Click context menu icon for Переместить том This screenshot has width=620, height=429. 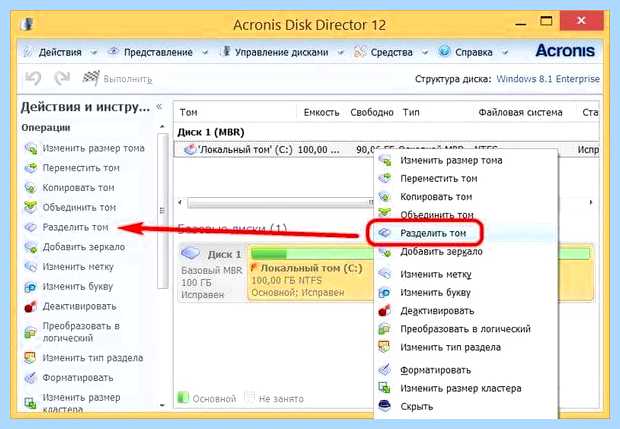[385, 179]
